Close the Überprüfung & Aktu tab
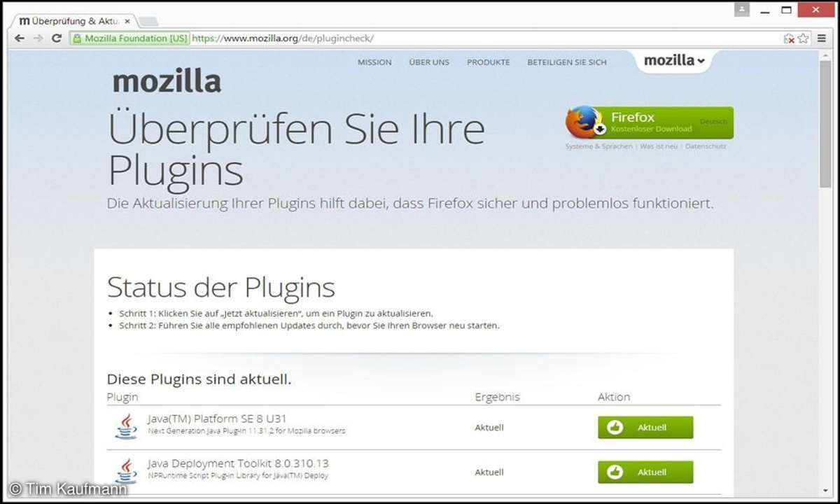Image resolution: width=840 pixels, height=504 pixels. click(127, 21)
